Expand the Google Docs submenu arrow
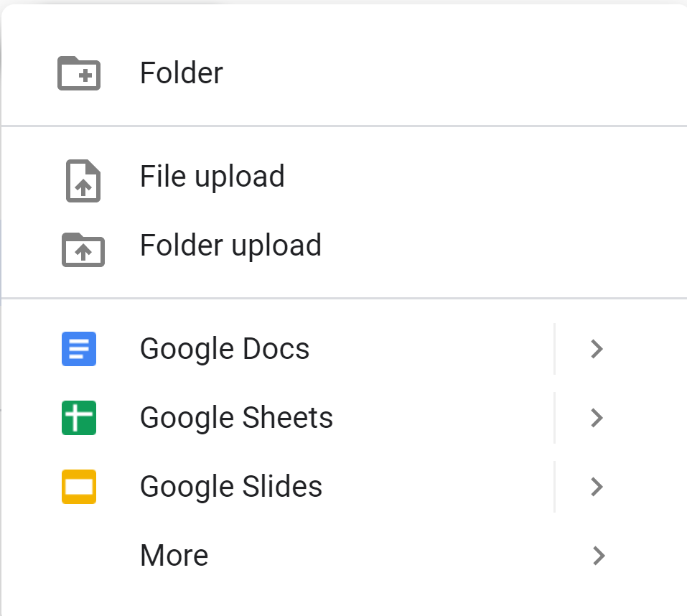The image size is (687, 616). pyautogui.click(x=596, y=350)
